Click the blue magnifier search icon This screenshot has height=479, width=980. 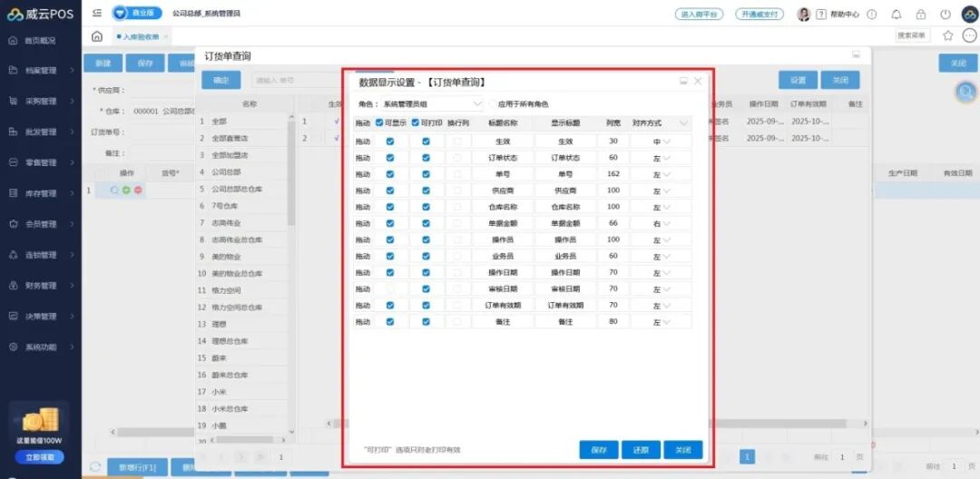(966, 92)
